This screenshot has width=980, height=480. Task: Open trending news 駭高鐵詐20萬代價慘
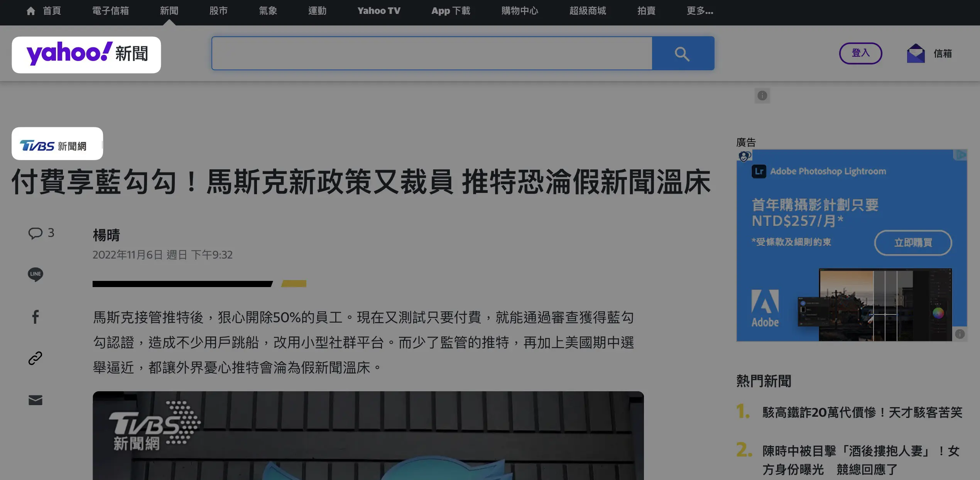(862, 412)
